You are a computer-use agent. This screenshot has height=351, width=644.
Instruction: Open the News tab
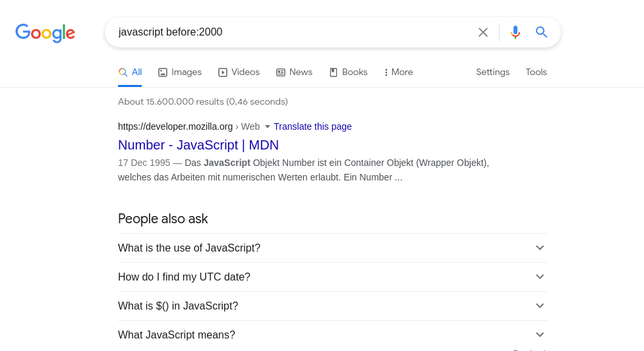[294, 72]
